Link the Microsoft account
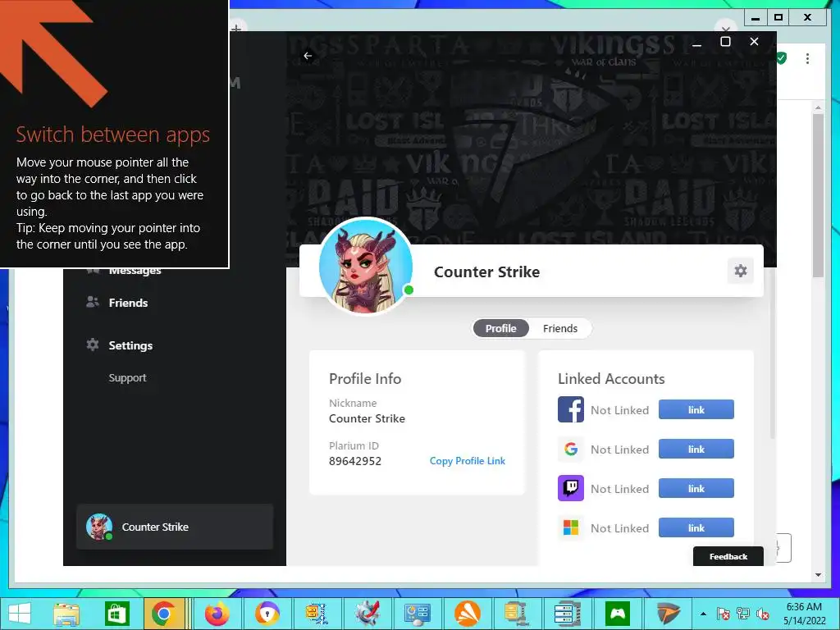Viewport: 840px width, 630px height. coord(696,527)
